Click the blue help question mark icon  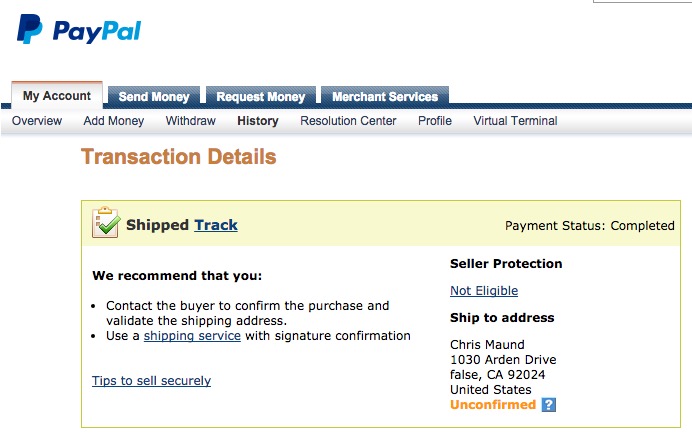[548, 405]
